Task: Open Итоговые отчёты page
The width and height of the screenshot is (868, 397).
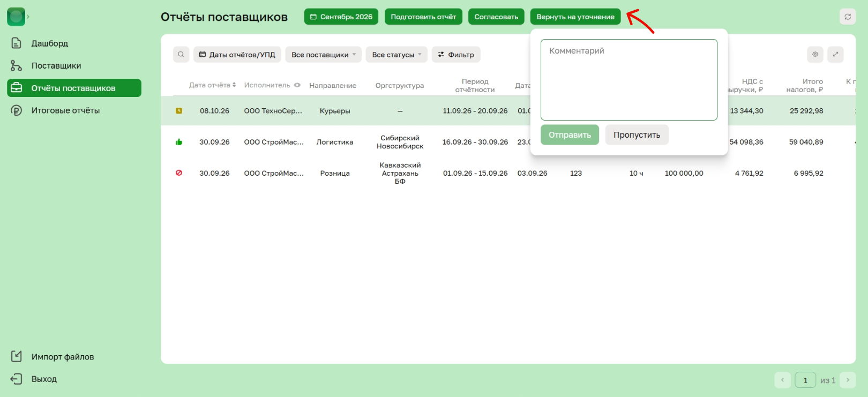Action: [x=65, y=110]
